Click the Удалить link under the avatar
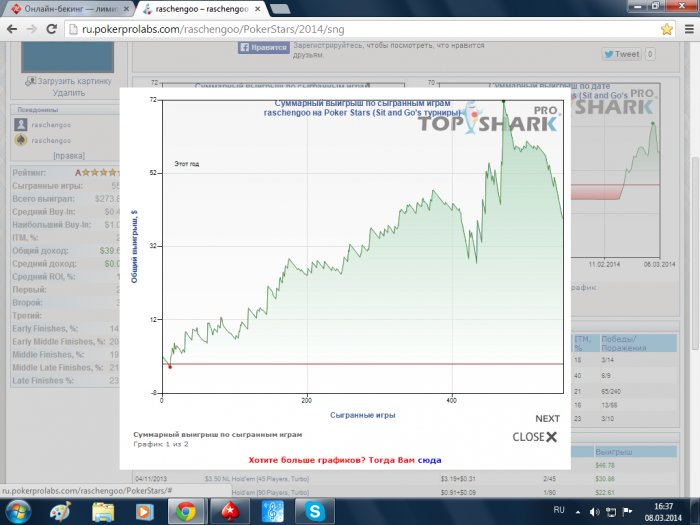The width and height of the screenshot is (700, 525). (x=68, y=93)
